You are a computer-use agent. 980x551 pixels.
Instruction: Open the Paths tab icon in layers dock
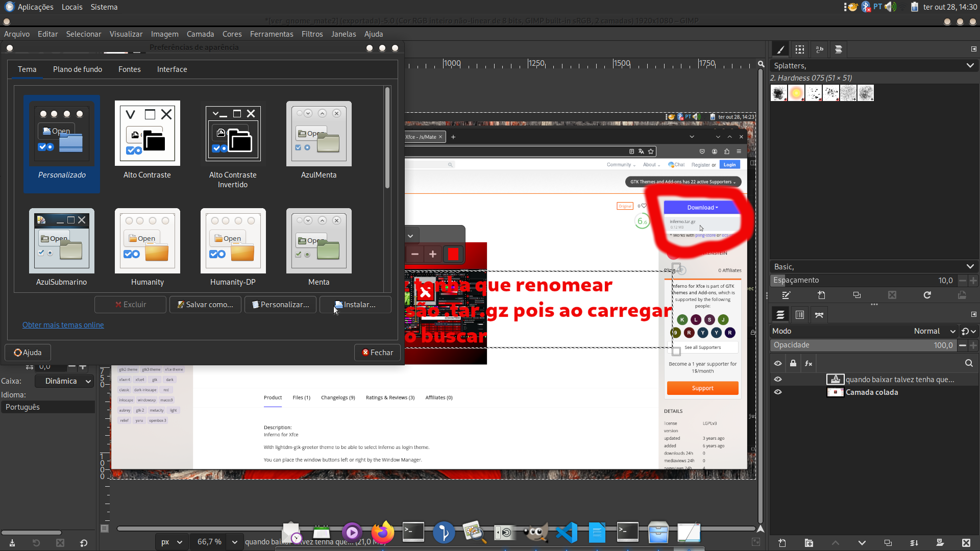819,315
